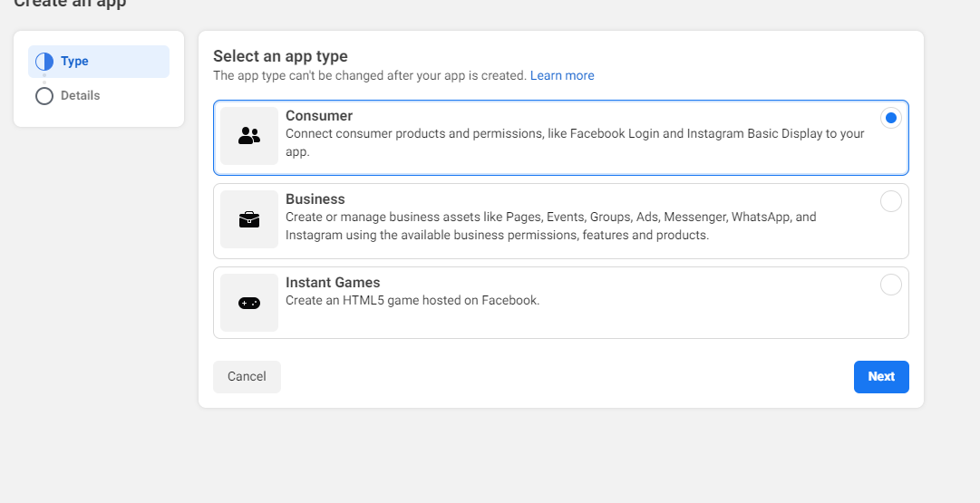
Task: Click the empty circle icon beside Details
Action: click(x=44, y=96)
